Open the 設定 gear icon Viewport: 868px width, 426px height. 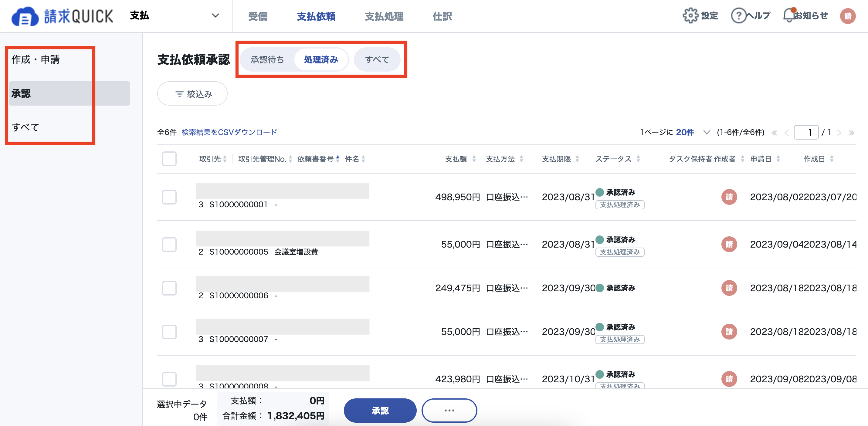pyautogui.click(x=690, y=16)
